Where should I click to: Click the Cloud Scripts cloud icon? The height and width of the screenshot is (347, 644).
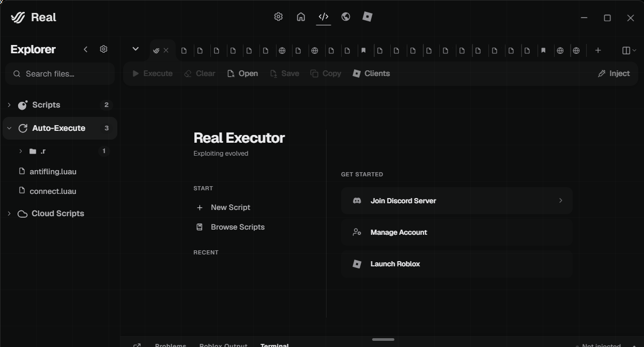pos(22,214)
